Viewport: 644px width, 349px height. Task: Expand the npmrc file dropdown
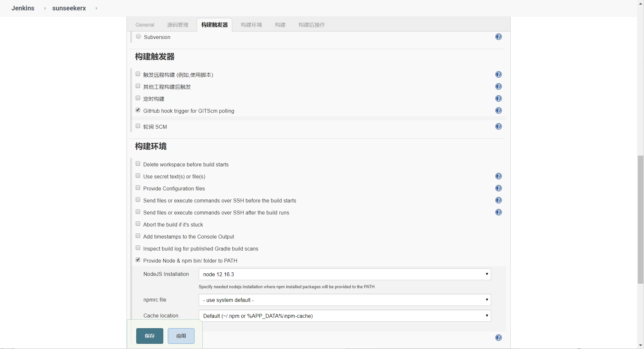[344, 300]
